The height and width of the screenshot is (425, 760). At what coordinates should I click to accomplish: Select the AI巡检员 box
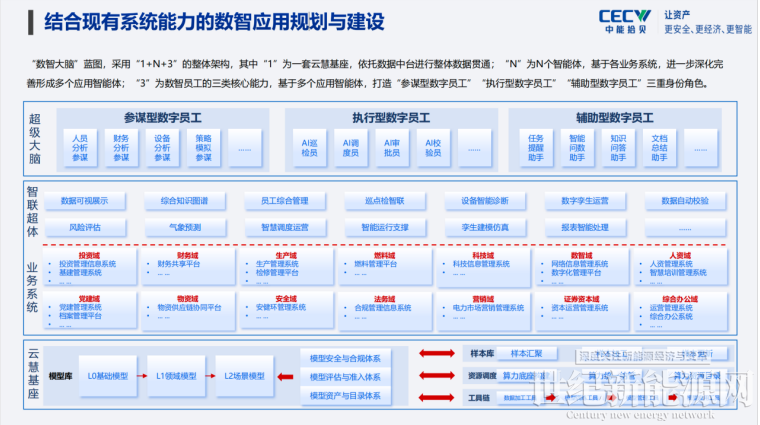(309, 148)
